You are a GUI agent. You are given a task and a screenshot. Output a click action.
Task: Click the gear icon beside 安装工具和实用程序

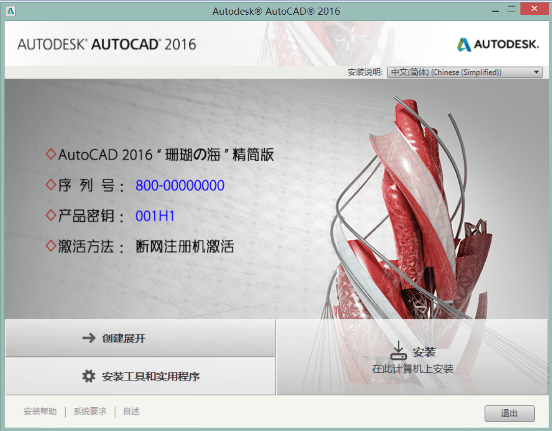88,376
